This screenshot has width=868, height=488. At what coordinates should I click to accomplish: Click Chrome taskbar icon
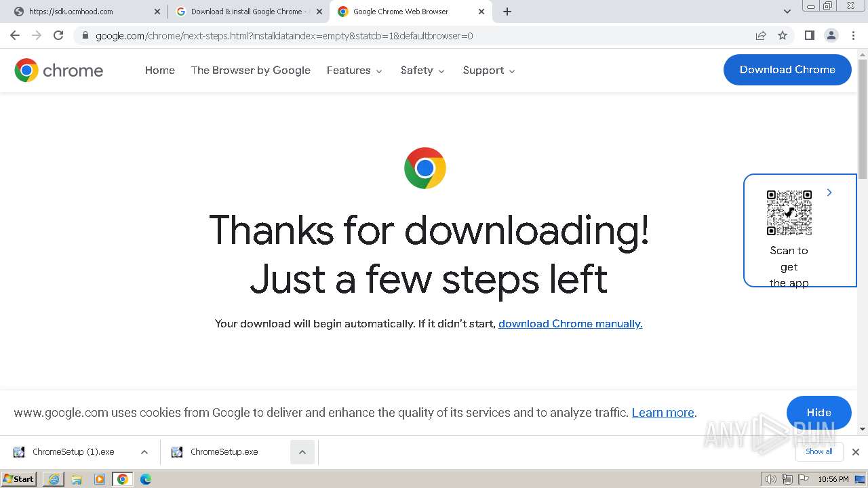click(x=123, y=479)
